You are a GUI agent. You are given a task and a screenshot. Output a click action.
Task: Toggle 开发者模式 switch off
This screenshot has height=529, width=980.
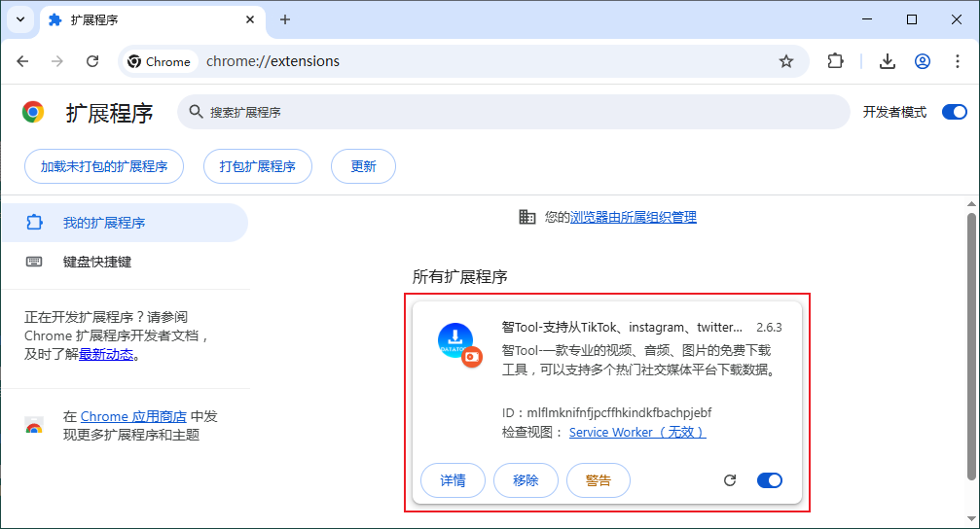(x=954, y=112)
